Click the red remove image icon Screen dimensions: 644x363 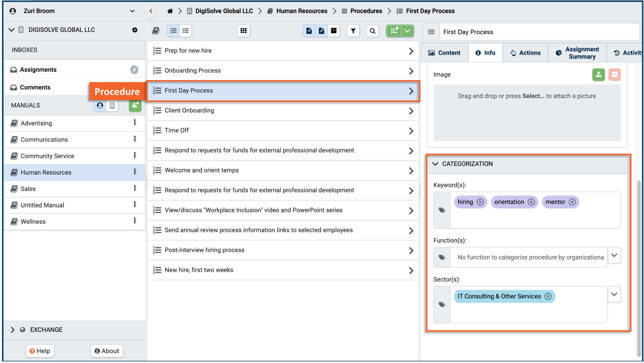(x=614, y=75)
